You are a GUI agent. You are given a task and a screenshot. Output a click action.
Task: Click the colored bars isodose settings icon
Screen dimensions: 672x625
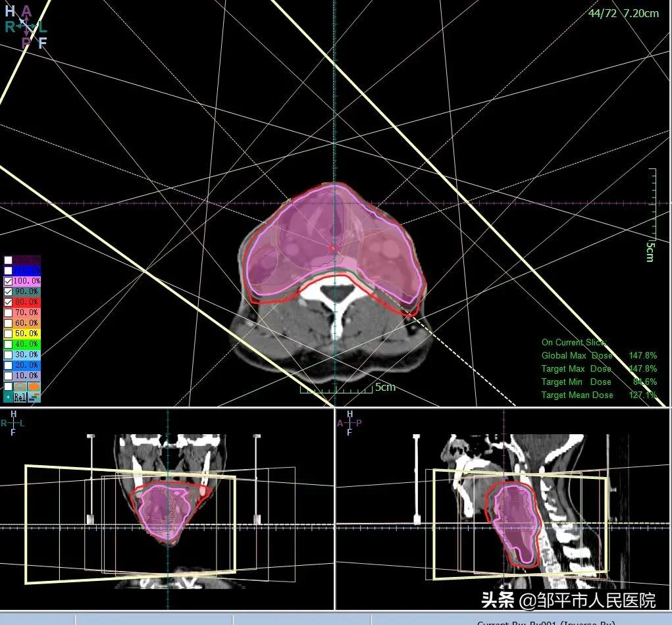34,397
